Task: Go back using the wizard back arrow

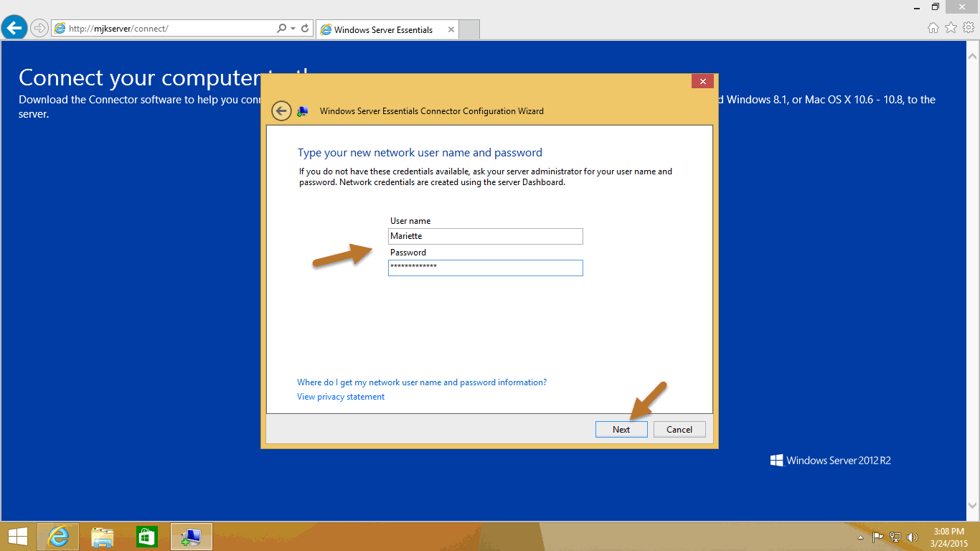Action: pos(281,111)
